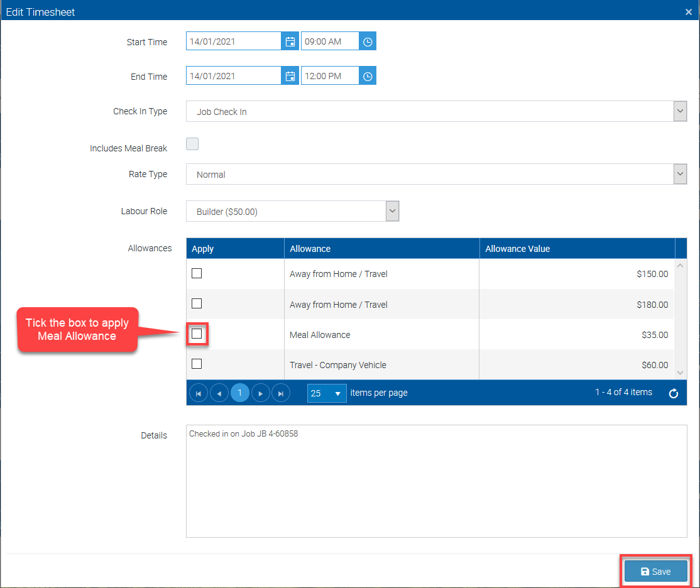
Task: Open the Start Time clock picker
Action: (x=368, y=41)
